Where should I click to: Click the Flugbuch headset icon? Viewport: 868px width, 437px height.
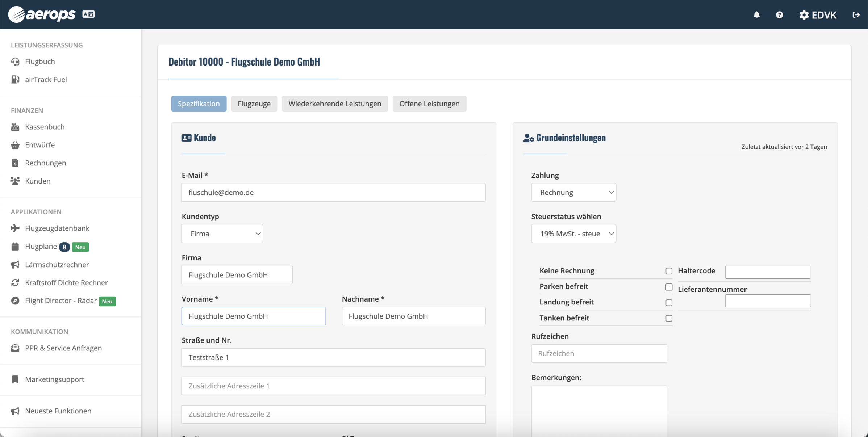pyautogui.click(x=15, y=62)
